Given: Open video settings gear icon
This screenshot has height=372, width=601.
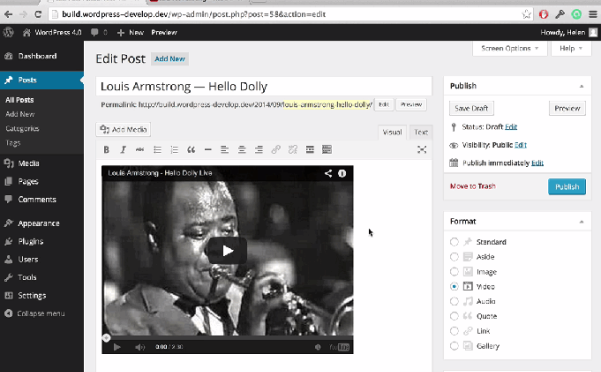Looking at the screenshot, I should pos(318,347).
